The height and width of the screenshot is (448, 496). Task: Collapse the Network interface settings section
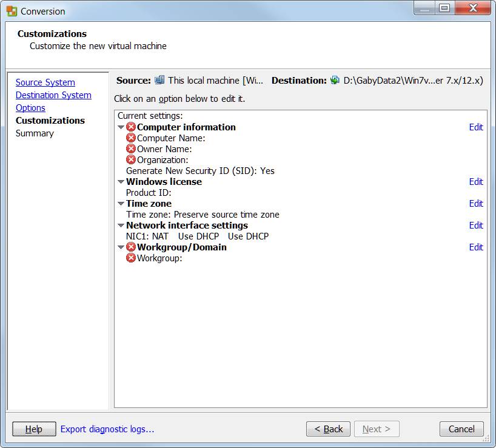click(x=121, y=226)
